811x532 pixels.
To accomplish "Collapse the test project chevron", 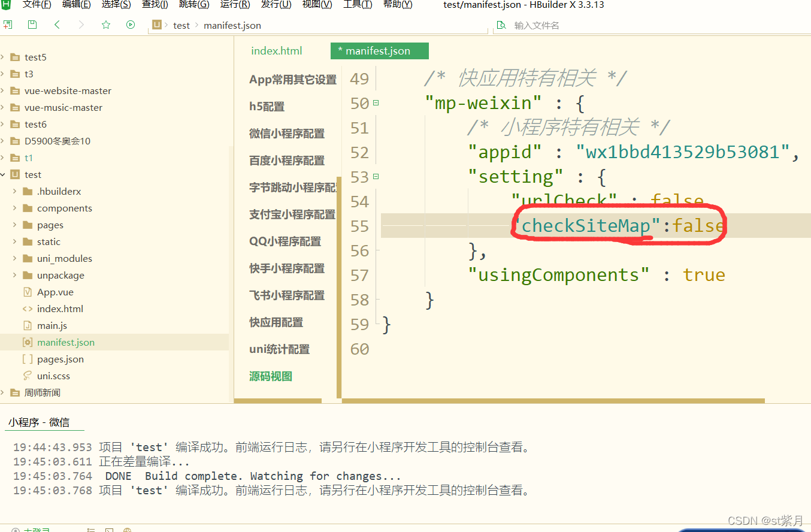I will (x=2, y=174).
